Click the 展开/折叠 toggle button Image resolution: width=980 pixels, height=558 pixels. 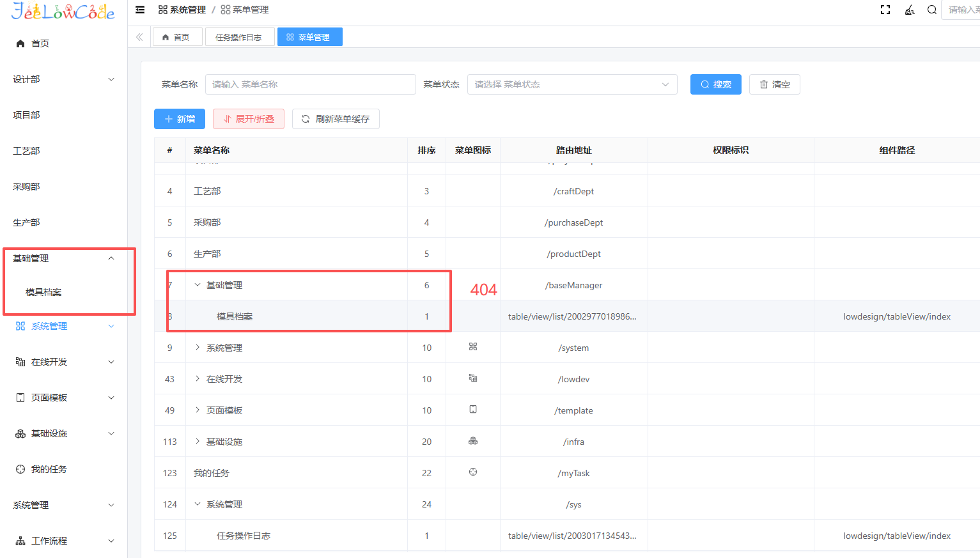(x=248, y=119)
